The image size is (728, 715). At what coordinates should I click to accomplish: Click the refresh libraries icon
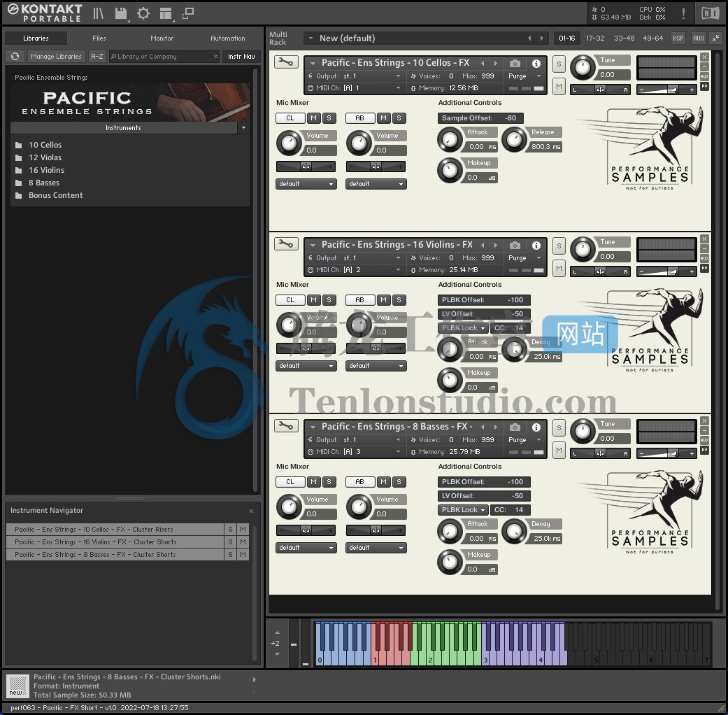[15, 56]
